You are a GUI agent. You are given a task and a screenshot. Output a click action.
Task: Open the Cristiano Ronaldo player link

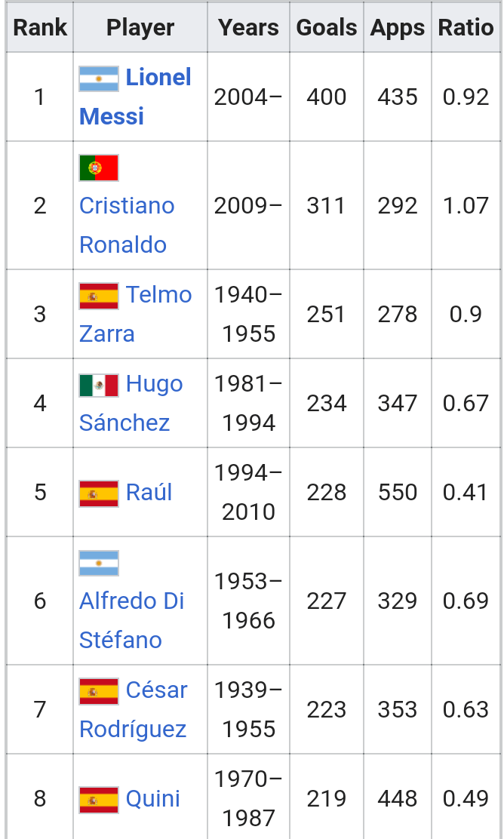(x=127, y=226)
